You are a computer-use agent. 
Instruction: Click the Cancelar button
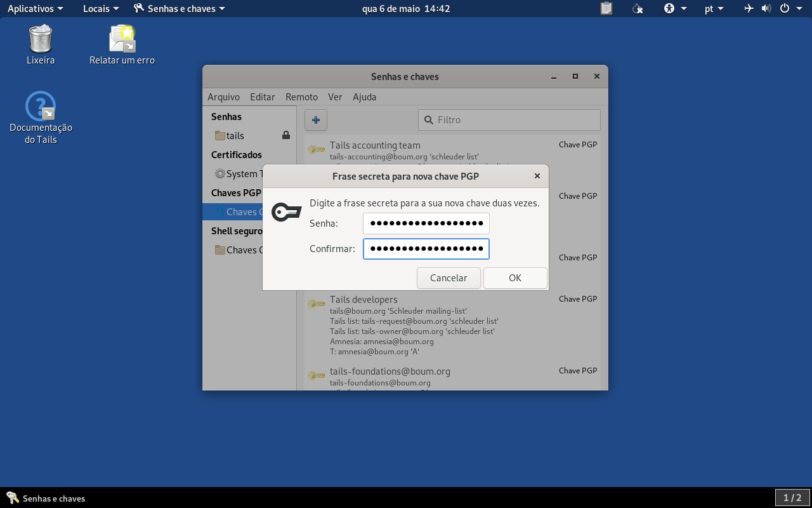449,277
